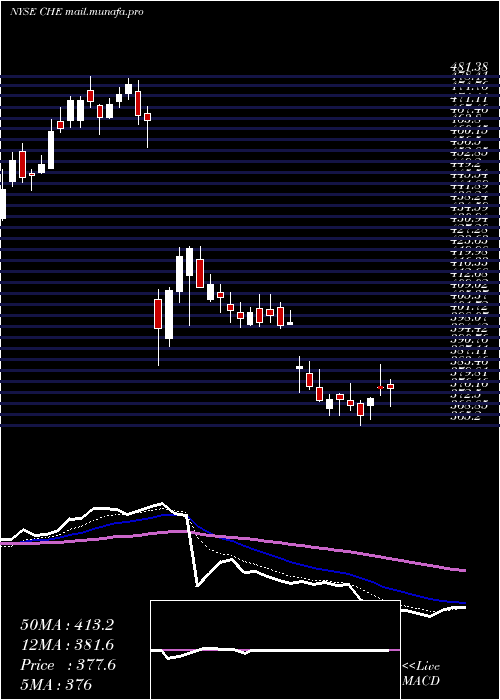The height and width of the screenshot is (700, 500).
Task: Click the 50MA : 413.2 readout
Action: (x=67, y=625)
